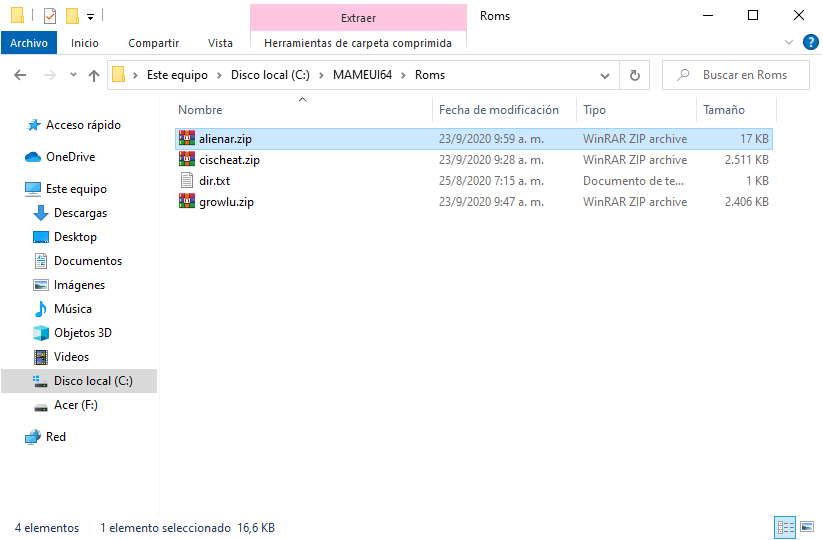Click the Música note icon
Viewport: 823px width, 540px height.
[x=41, y=309]
